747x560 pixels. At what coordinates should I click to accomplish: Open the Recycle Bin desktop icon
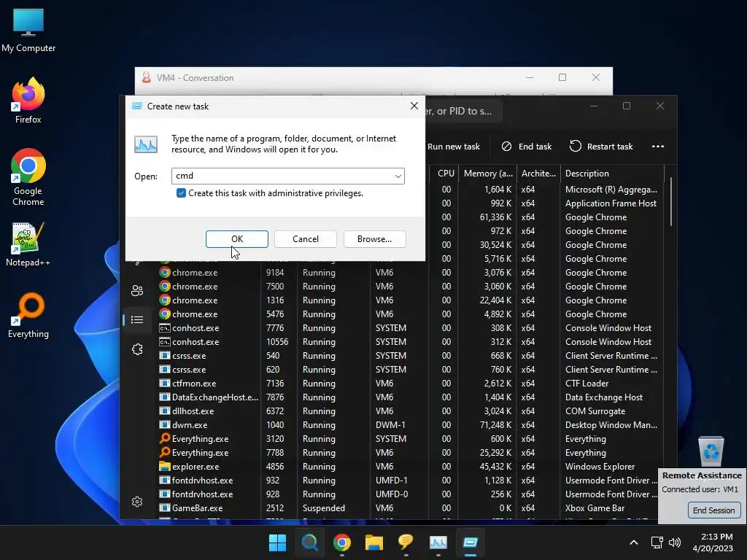pyautogui.click(x=711, y=451)
